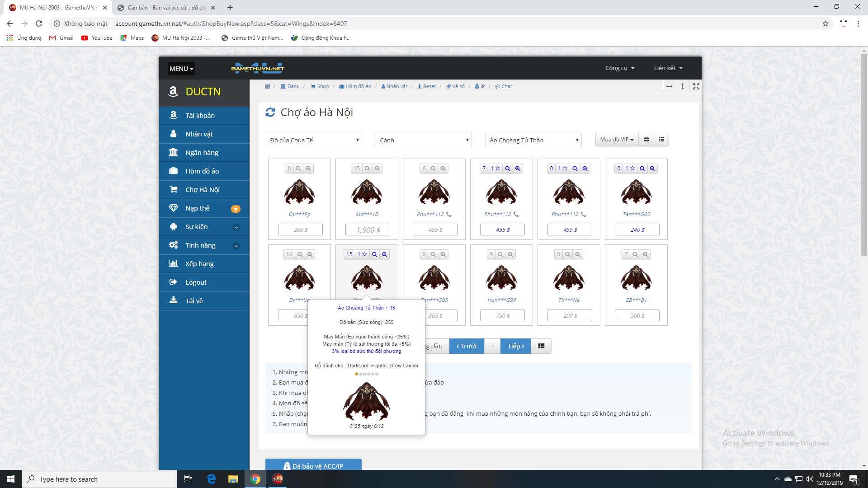
Task: Click the 1,900 $ price button
Action: pyautogui.click(x=367, y=230)
